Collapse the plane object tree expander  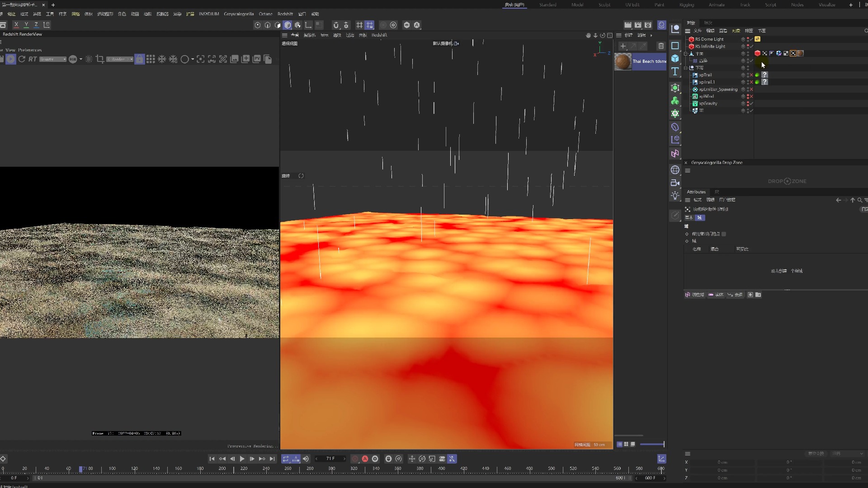click(x=685, y=54)
